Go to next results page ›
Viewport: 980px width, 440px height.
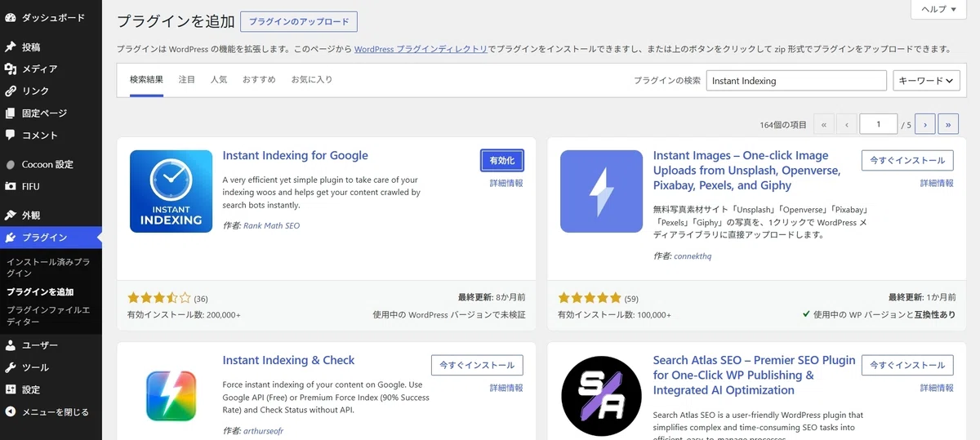[x=925, y=125]
